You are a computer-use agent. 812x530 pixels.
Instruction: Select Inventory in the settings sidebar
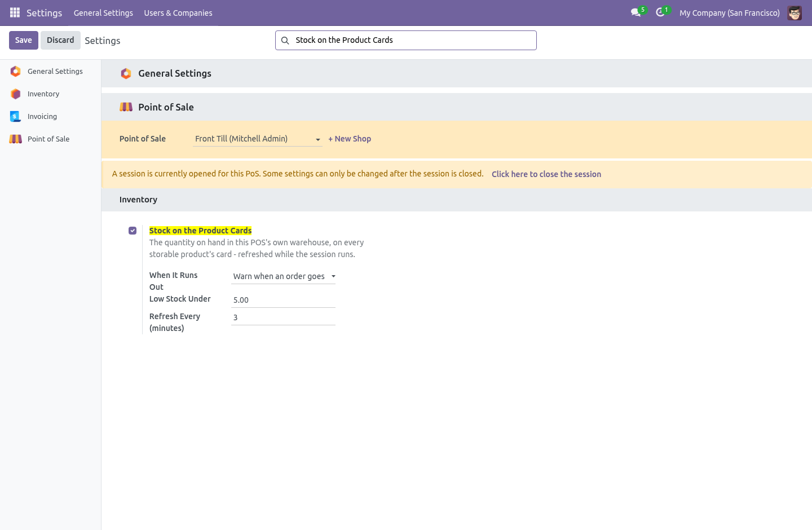pos(51,94)
